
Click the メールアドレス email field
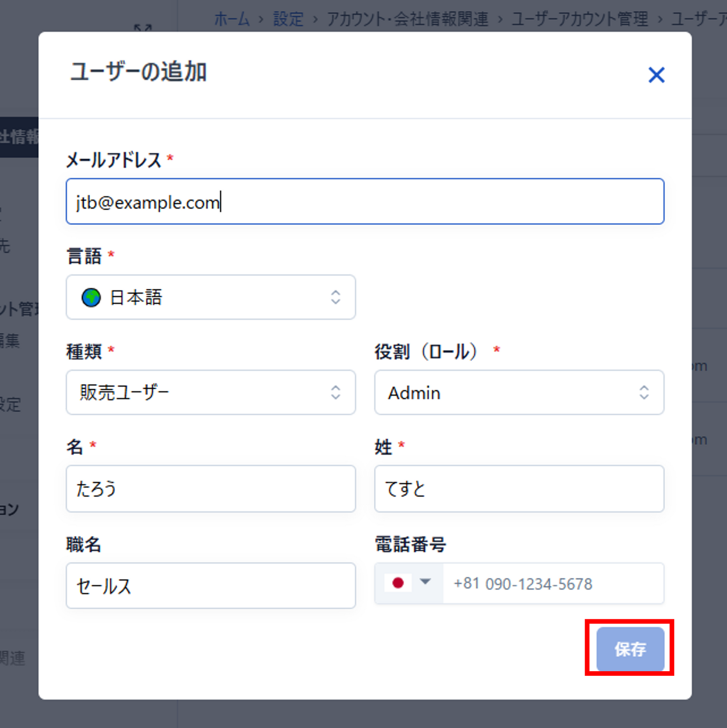tap(365, 202)
